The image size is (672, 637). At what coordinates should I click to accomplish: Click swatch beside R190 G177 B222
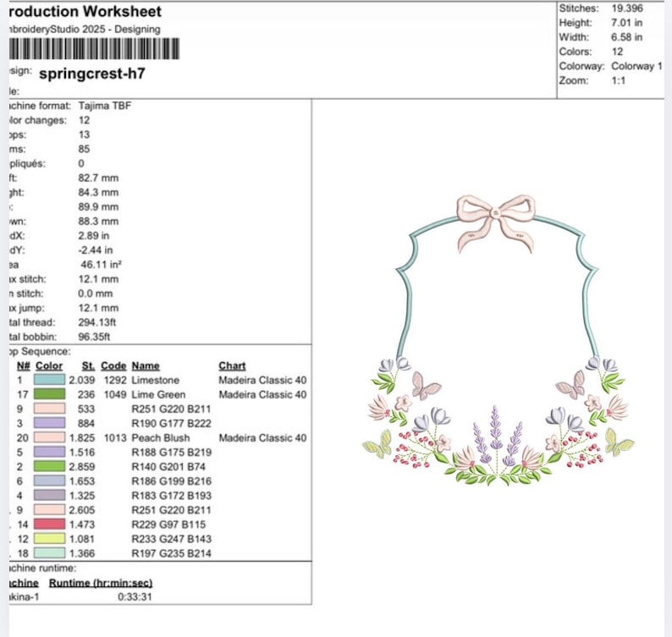click(x=49, y=423)
